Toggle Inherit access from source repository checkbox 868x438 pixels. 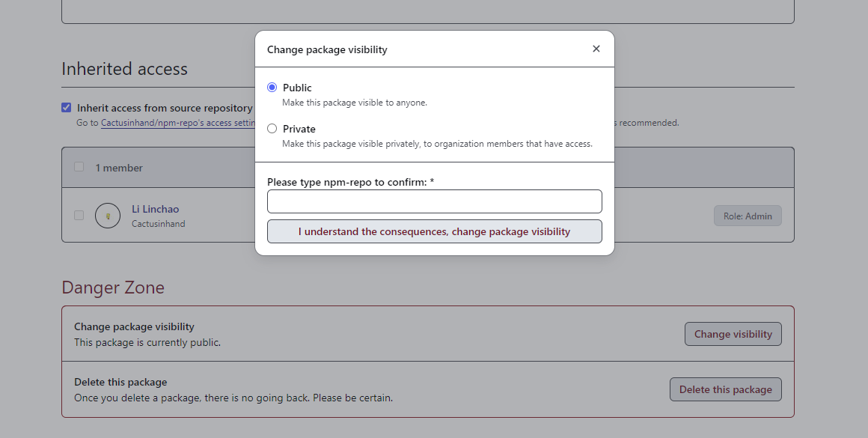67,108
